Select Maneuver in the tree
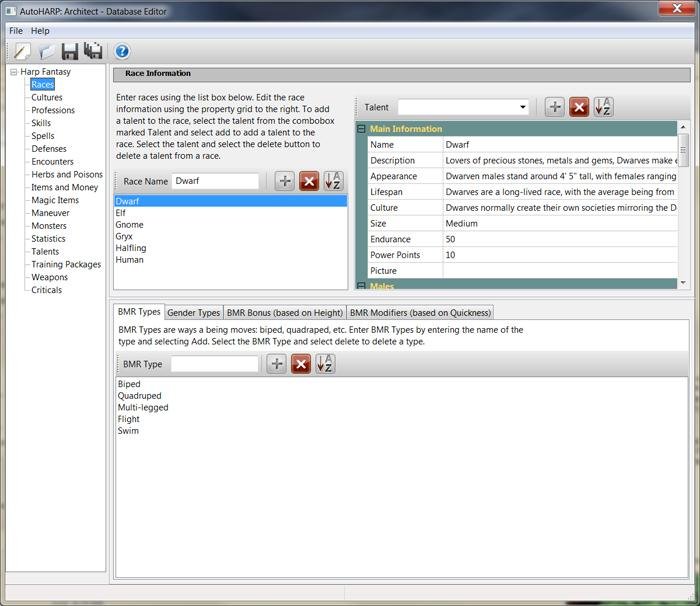Viewport: 700px width, 606px height. coord(50,213)
